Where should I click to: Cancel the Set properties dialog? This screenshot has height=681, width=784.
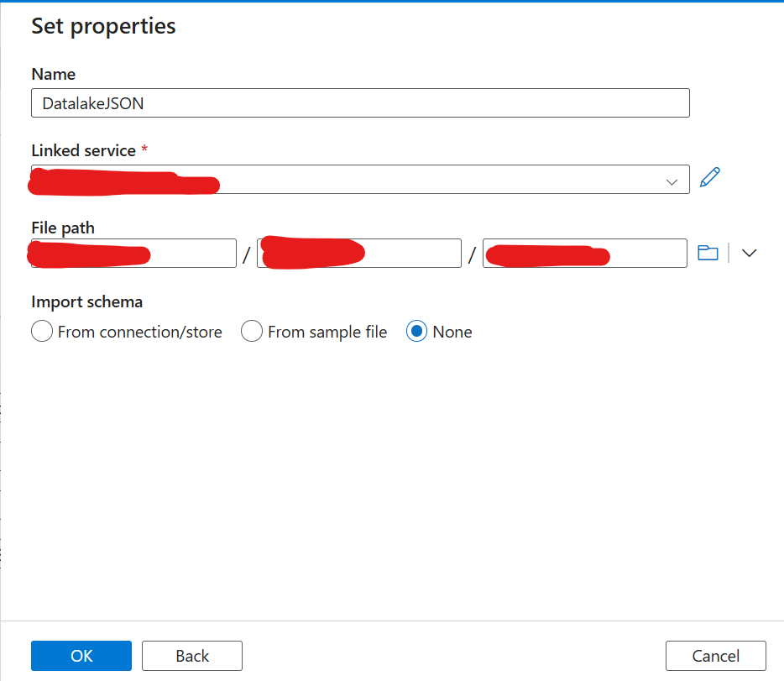point(715,656)
